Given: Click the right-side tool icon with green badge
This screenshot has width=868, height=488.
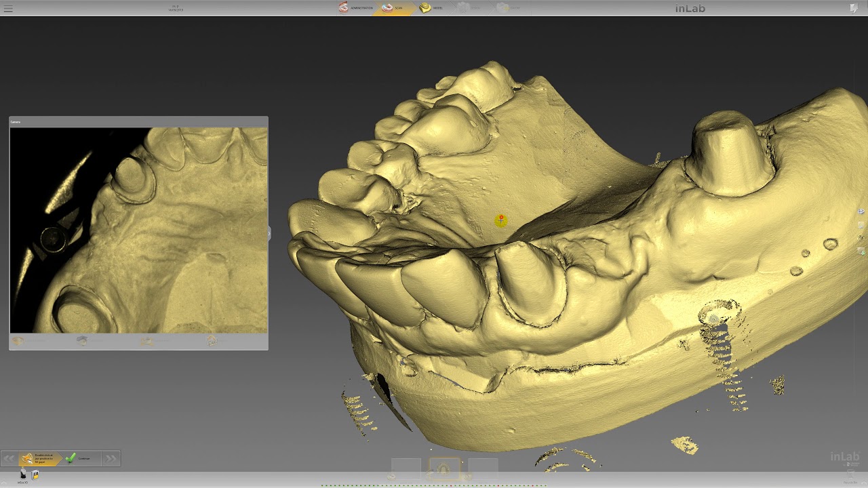Looking at the screenshot, I should [x=861, y=251].
